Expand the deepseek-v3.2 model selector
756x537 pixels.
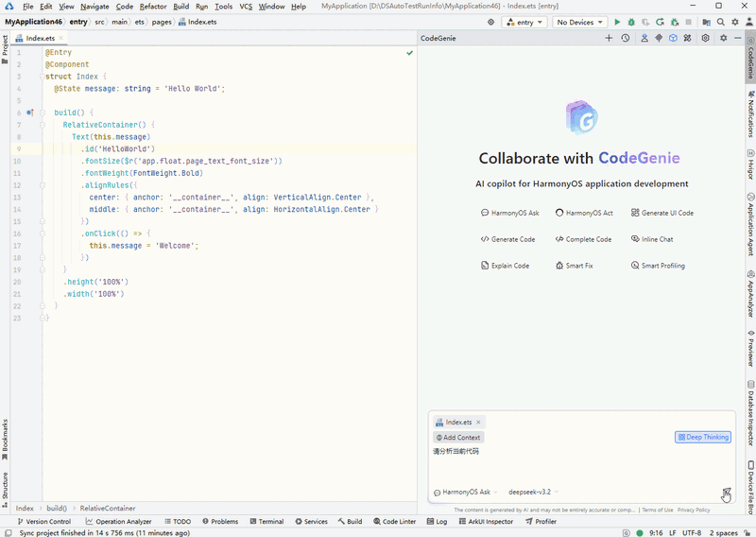pyautogui.click(x=533, y=492)
